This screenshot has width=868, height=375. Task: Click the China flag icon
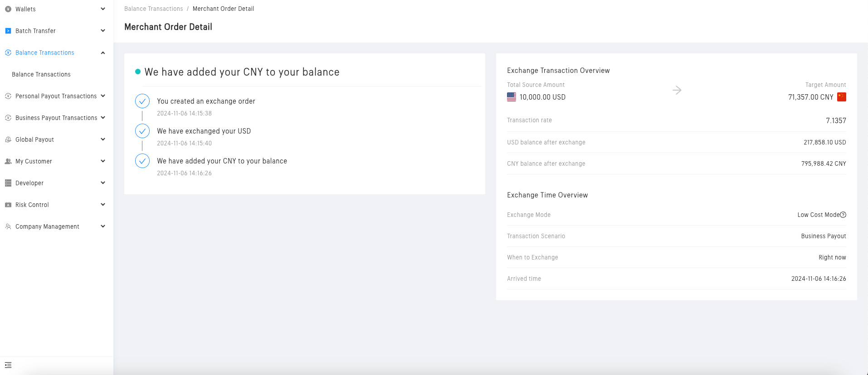pos(841,97)
